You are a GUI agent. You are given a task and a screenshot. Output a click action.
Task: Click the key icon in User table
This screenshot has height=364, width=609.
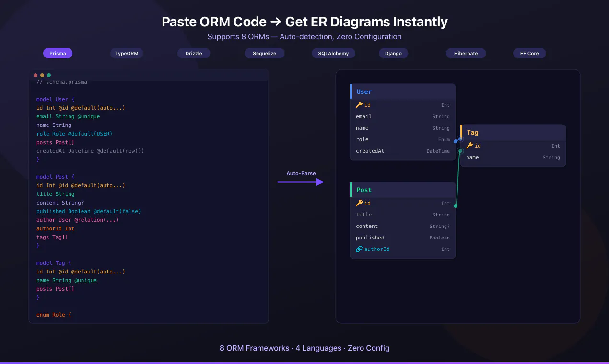coord(359,105)
